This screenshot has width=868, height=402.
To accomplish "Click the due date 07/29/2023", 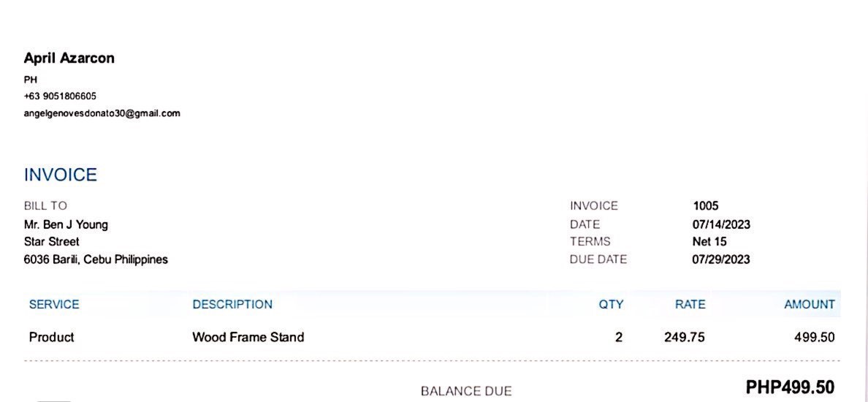I will point(720,259).
